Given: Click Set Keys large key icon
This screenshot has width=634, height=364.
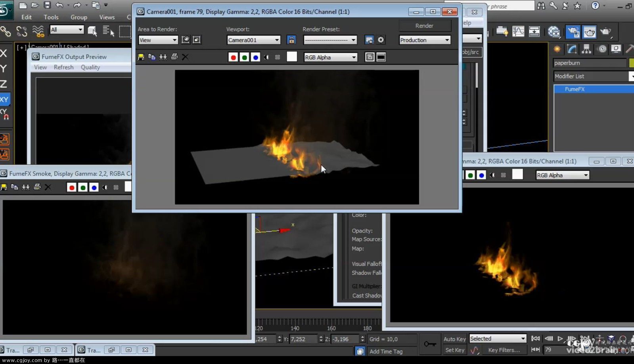Looking at the screenshot, I should [430, 344].
